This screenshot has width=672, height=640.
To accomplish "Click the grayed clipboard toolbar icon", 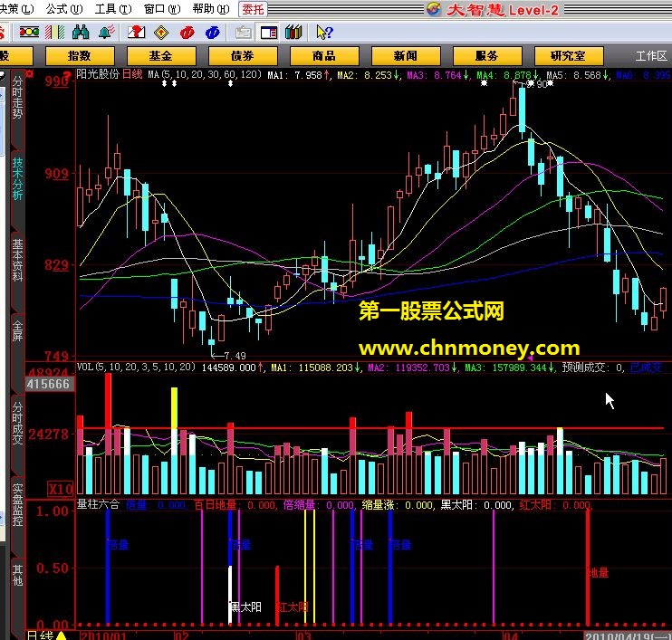I will [244, 32].
